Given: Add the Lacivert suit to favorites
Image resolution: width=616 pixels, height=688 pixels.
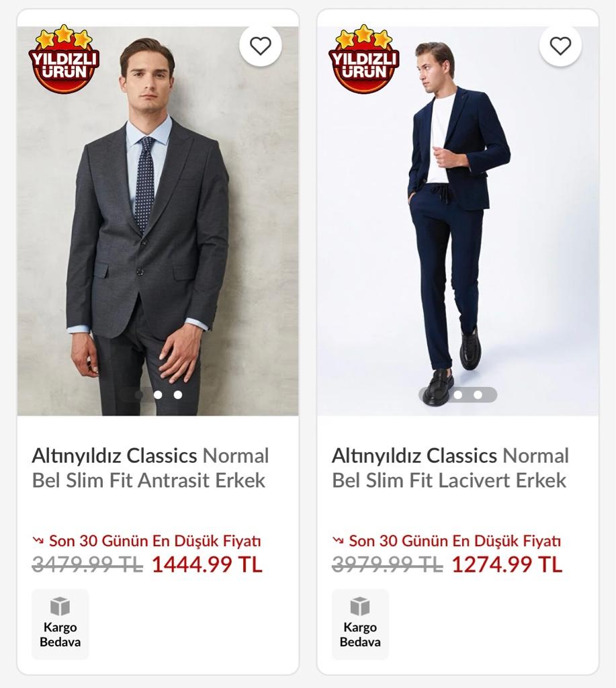Looking at the screenshot, I should pos(560,46).
